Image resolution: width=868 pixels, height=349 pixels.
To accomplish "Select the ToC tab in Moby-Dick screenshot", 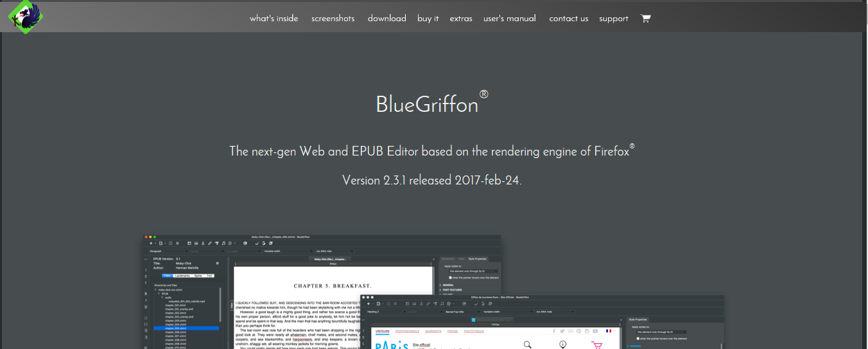I will (x=209, y=276).
